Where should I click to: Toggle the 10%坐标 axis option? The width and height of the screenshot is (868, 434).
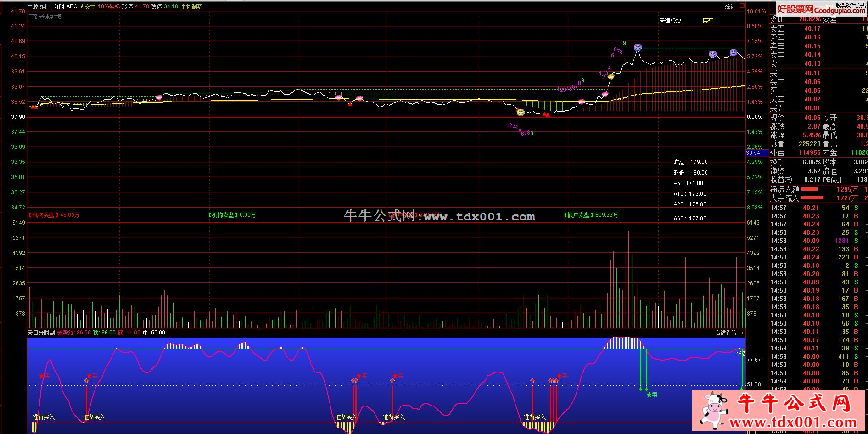[x=109, y=6]
